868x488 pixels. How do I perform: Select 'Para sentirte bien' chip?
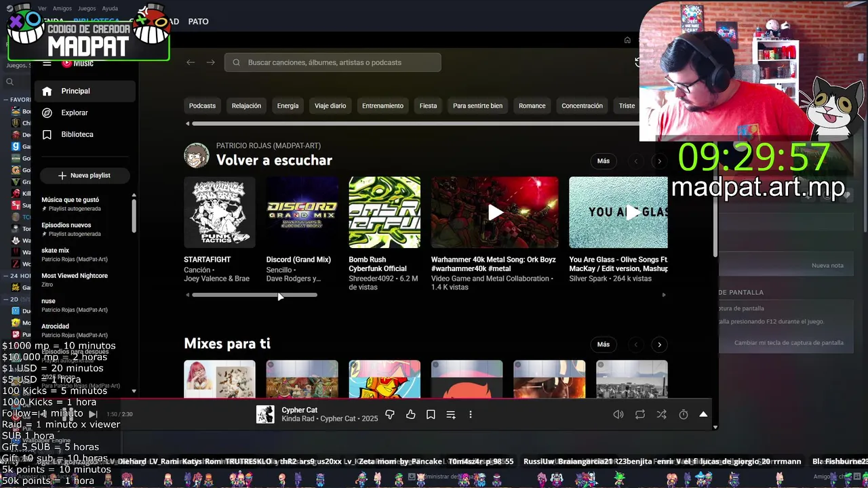point(477,106)
